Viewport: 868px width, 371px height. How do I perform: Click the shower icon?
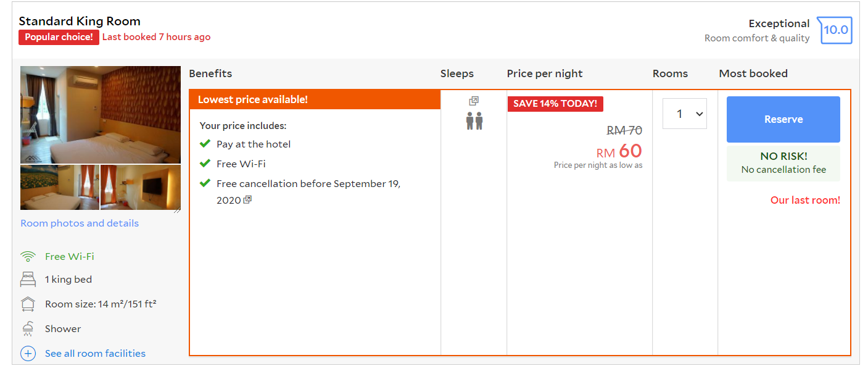[x=28, y=329]
